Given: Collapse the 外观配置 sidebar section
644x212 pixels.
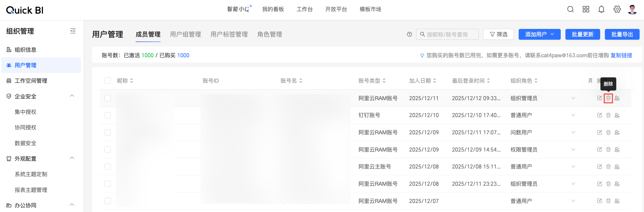Looking at the screenshot, I should tap(72, 158).
